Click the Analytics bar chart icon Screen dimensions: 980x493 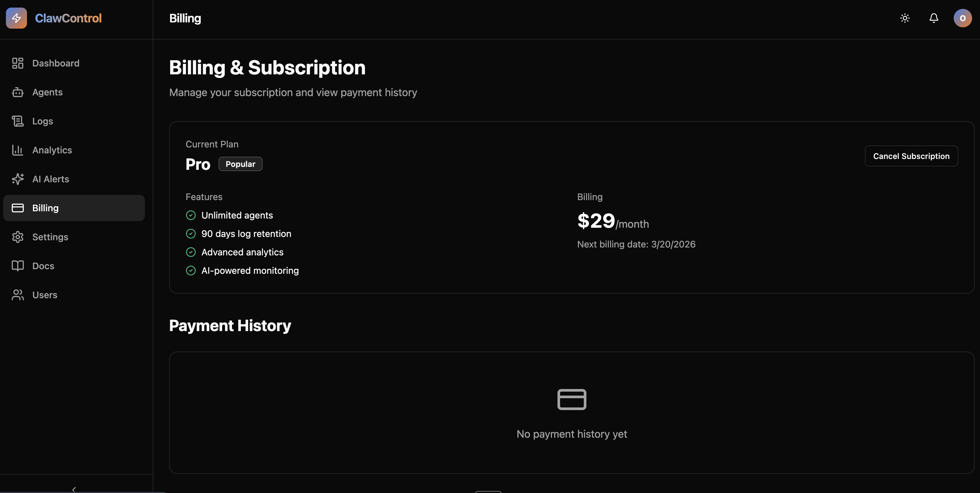tap(17, 150)
